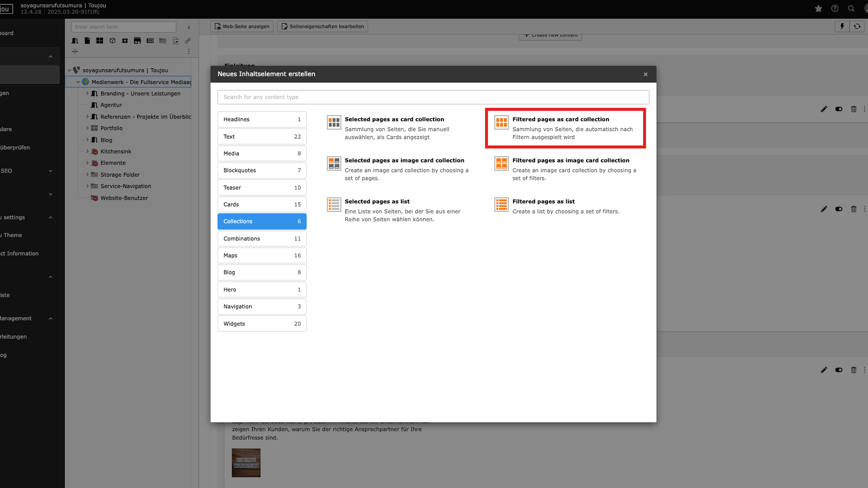Switch to the Cards category tab

(262, 205)
